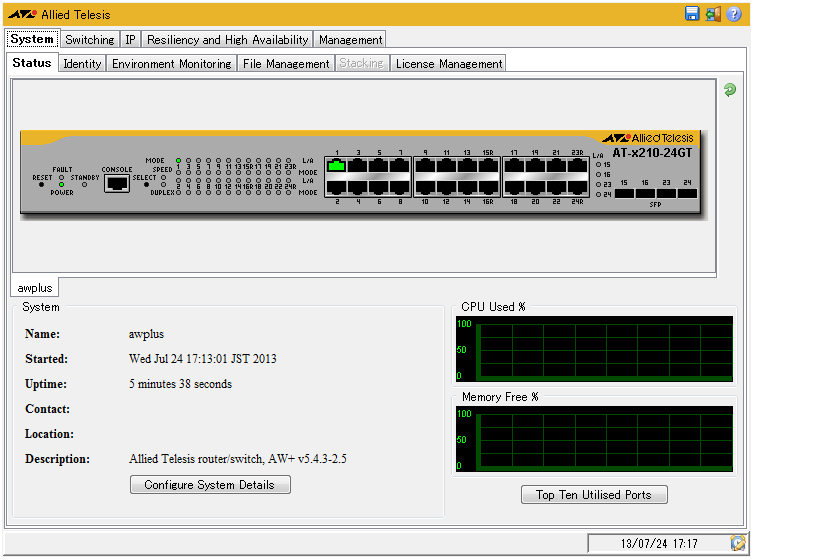The image size is (819, 560).
Task: Click the logout door icon
Action: pyautogui.click(x=713, y=14)
